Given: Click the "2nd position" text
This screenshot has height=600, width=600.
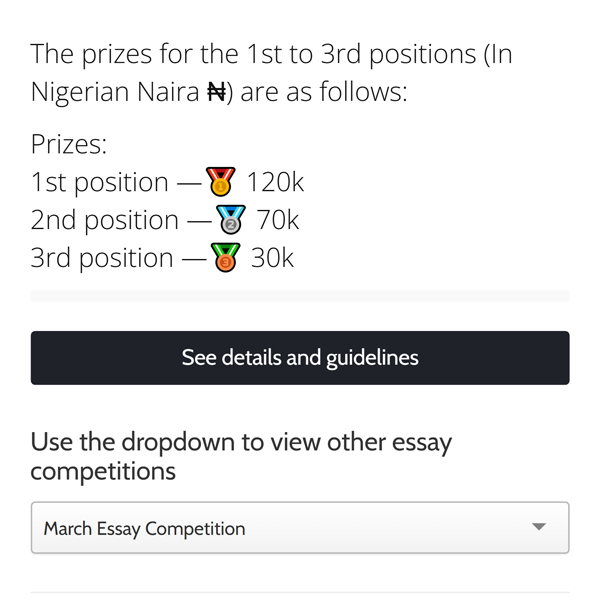Looking at the screenshot, I should 105,220.
